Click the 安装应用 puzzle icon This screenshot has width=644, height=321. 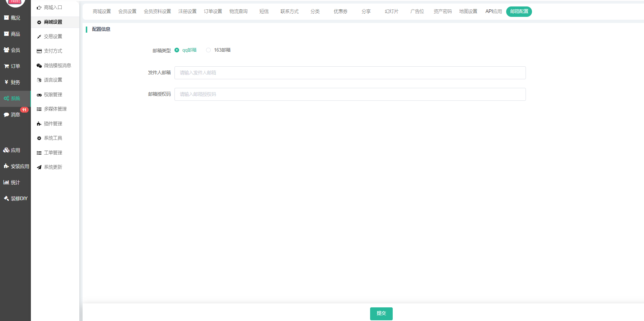[x=6, y=166]
